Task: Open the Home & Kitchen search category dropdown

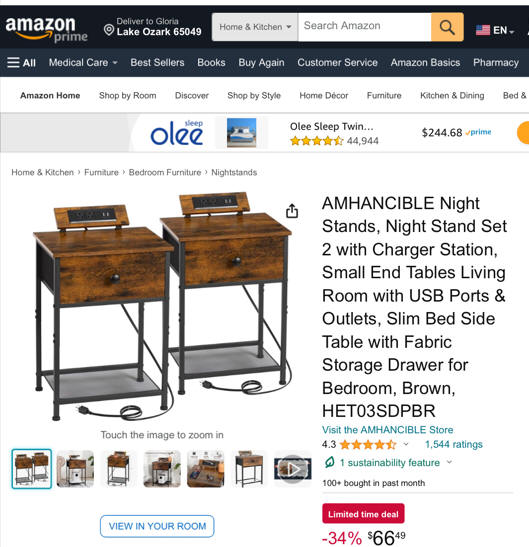Action: click(x=255, y=27)
